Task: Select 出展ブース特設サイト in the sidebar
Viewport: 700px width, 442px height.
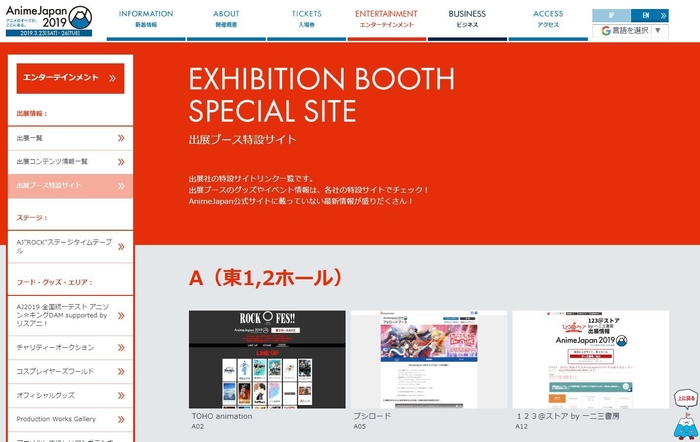Action: click(71, 186)
